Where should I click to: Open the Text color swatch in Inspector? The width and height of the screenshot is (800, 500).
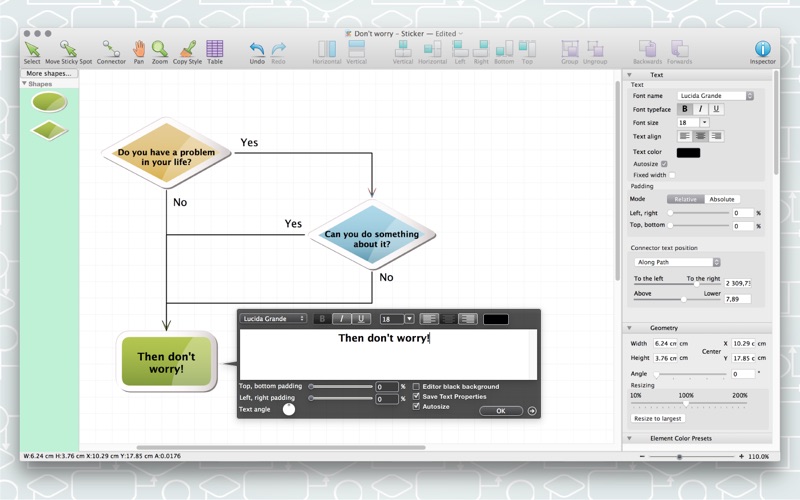(688, 152)
